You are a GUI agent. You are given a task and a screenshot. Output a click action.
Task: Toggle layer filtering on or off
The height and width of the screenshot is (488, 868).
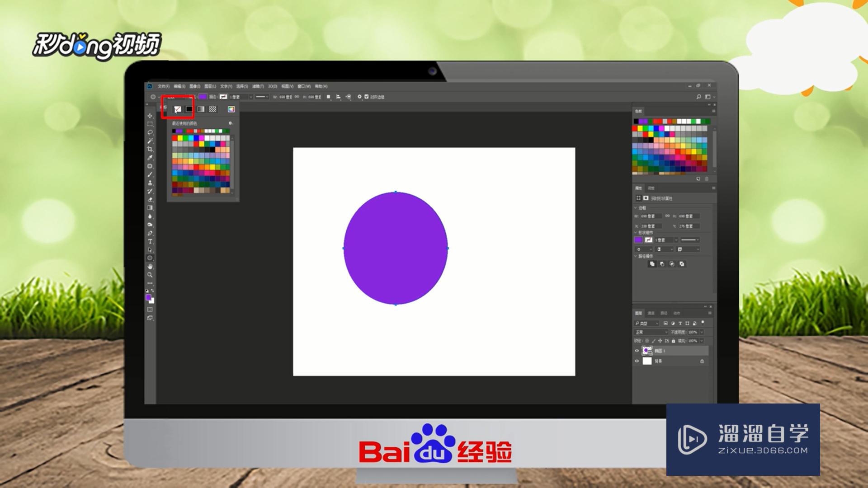coord(703,323)
